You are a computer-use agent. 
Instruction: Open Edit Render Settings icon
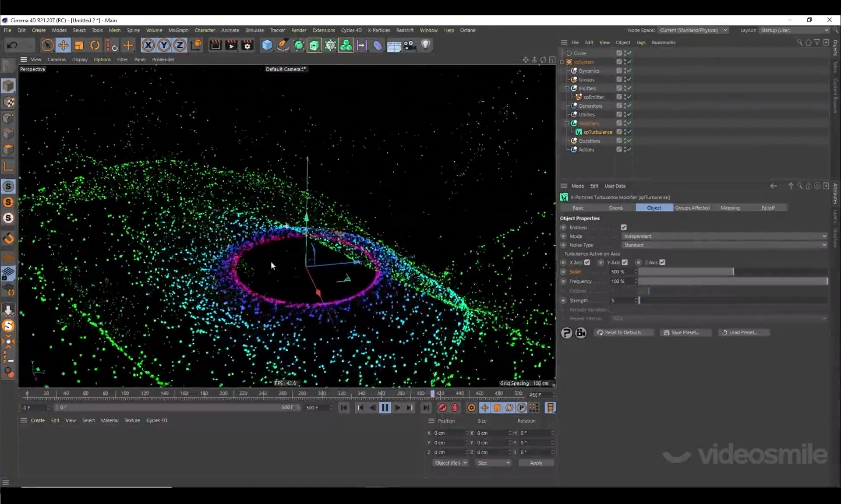247,45
